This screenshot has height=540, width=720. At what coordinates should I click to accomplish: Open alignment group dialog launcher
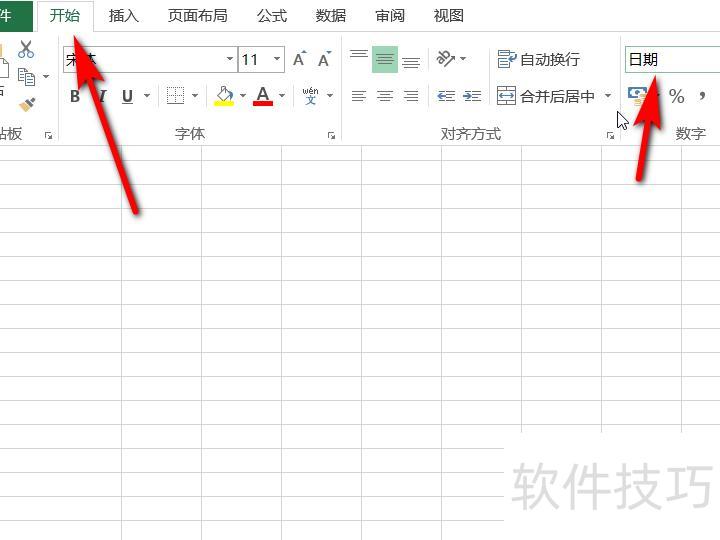(x=610, y=135)
